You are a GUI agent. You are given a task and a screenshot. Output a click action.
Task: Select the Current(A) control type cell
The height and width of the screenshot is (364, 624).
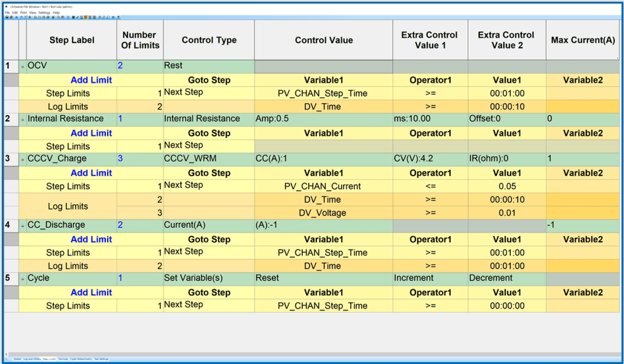pyautogui.click(x=209, y=225)
